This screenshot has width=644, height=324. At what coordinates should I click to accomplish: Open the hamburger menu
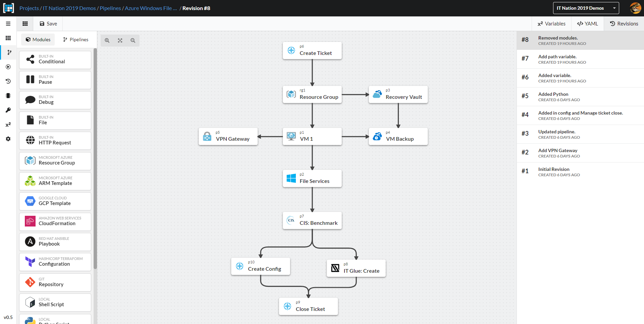[8, 24]
